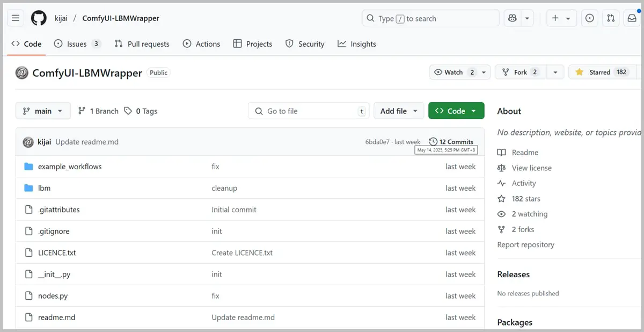Viewport: 644px width, 332px height.
Task: Open the green Code dropdown button
Action: pos(456,111)
